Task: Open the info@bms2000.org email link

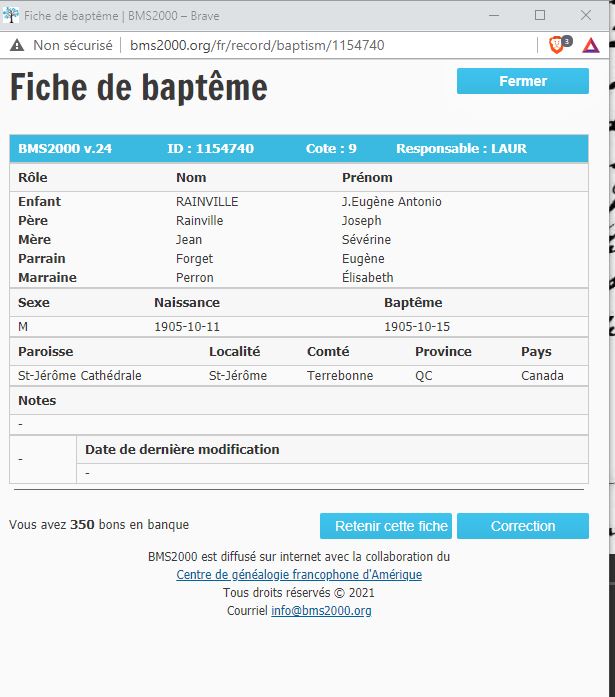Action: [x=321, y=610]
